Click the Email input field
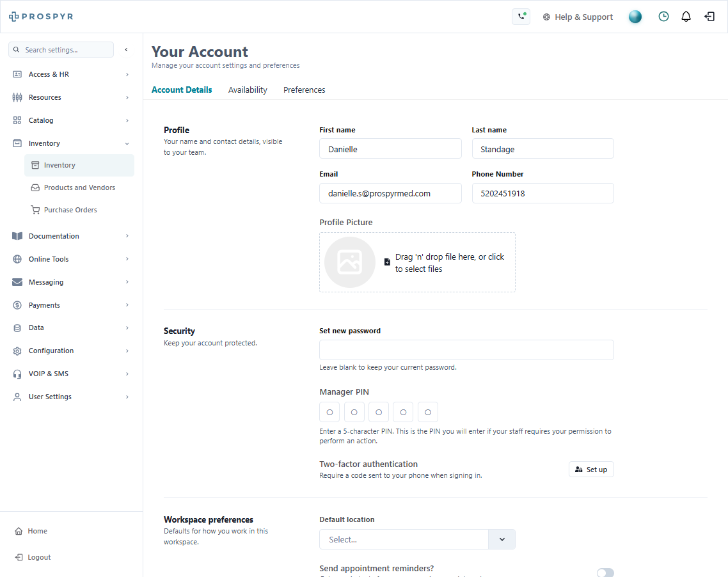The height and width of the screenshot is (577, 728). pos(390,193)
